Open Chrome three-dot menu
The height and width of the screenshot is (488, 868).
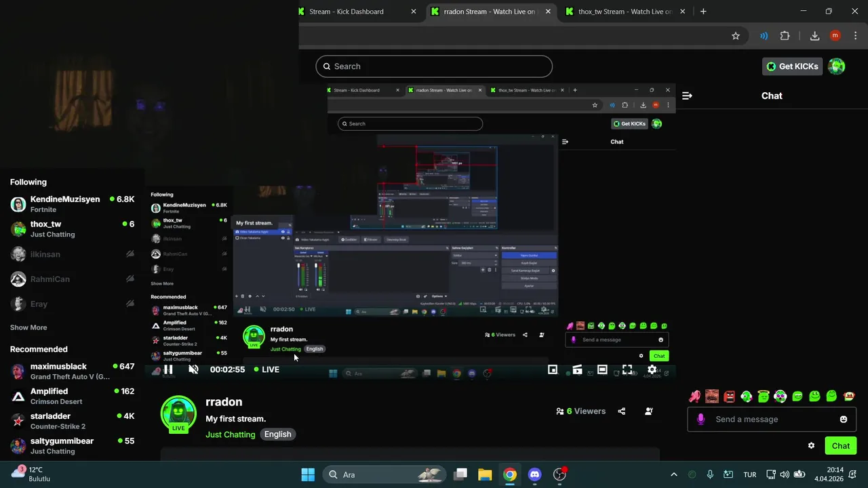[854, 36]
